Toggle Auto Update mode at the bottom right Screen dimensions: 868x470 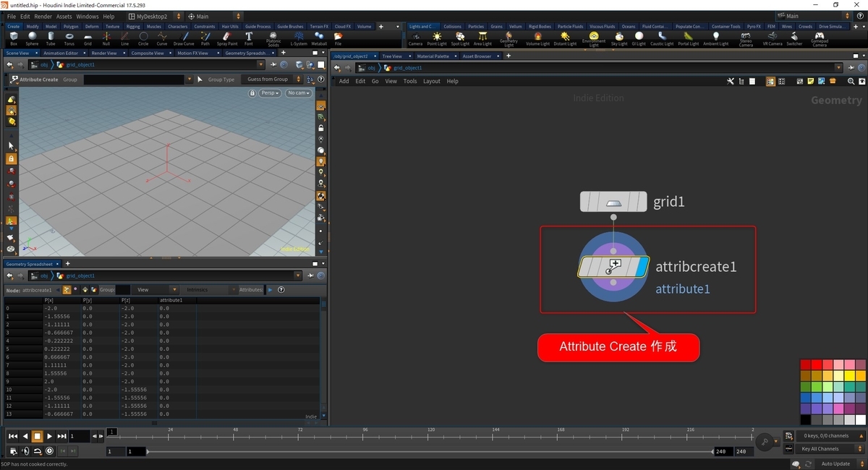tap(837, 463)
